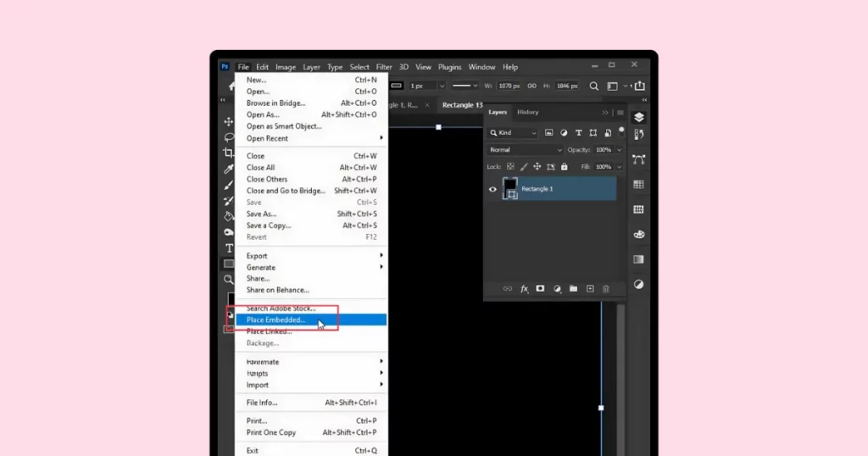868x456 pixels.
Task: Open the Filter menu
Action: coord(384,67)
